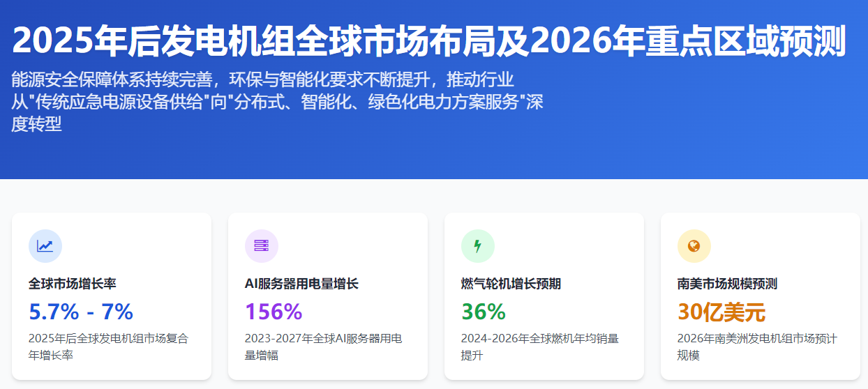Click the orange globe icon
The height and width of the screenshot is (389, 868).
694,246
